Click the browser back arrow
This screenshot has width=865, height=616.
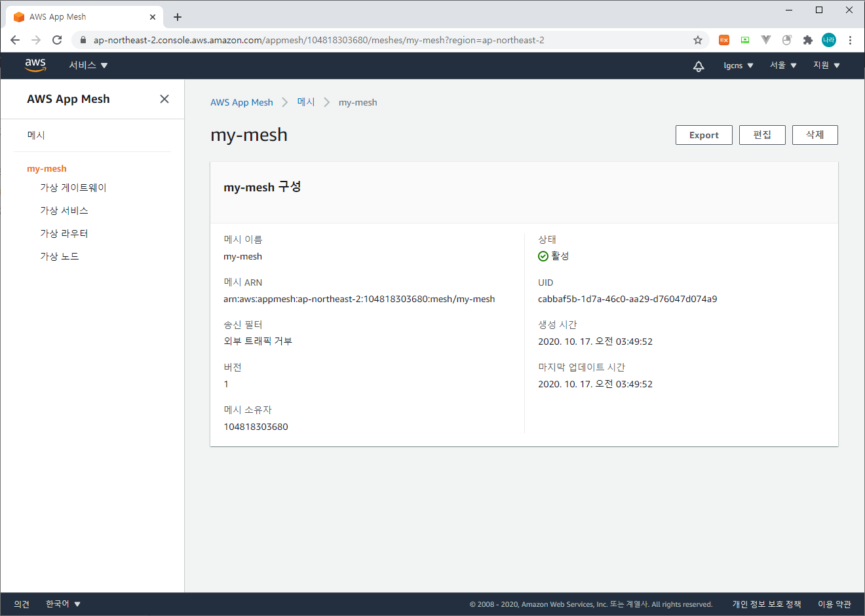coord(15,40)
